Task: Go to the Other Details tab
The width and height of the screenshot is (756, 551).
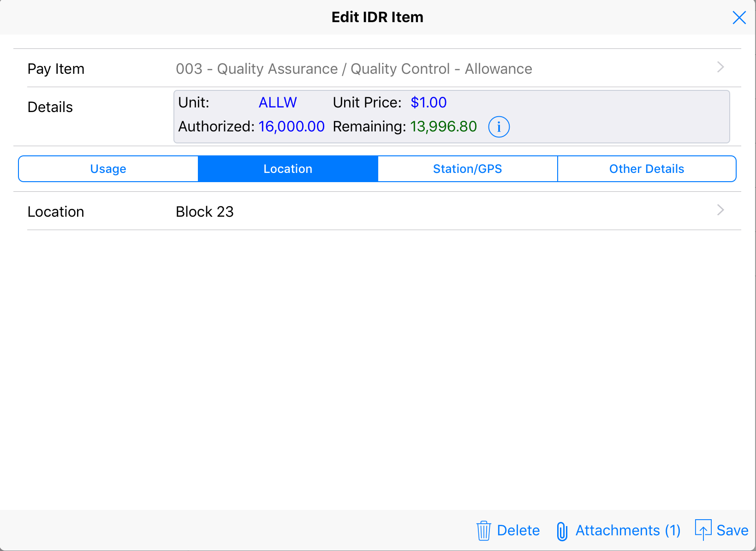Action: pos(646,169)
